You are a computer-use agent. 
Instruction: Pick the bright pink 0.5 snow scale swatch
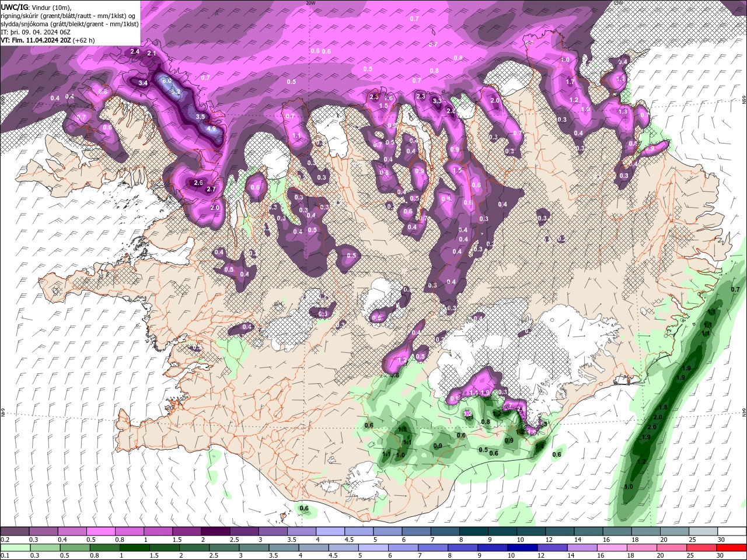(x=100, y=531)
